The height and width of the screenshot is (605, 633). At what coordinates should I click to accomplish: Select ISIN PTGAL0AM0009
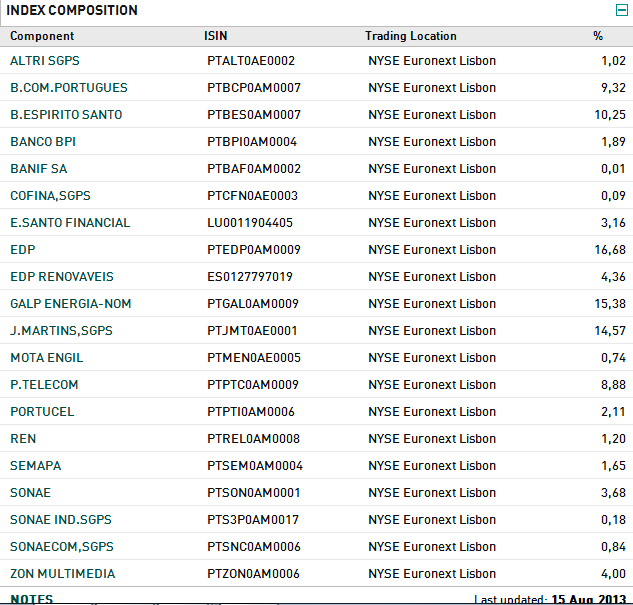tap(253, 304)
